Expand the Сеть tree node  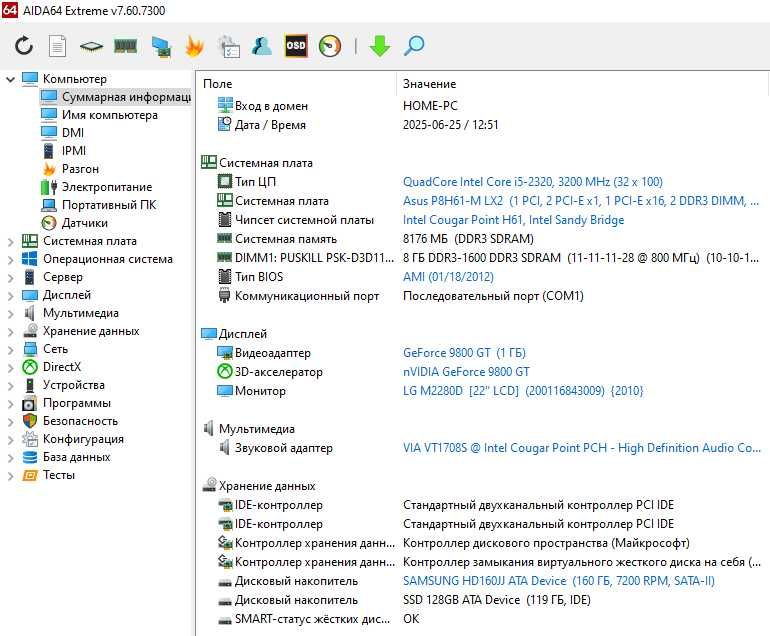10,350
